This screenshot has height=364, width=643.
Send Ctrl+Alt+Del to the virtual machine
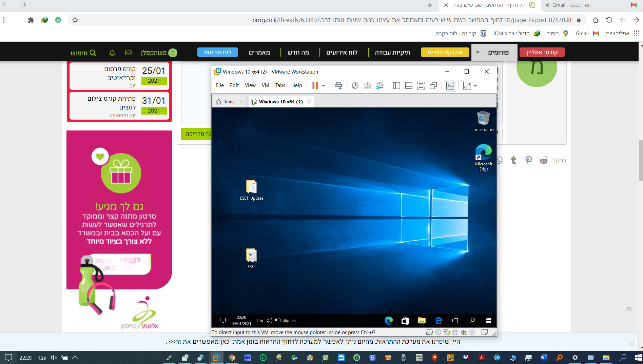338,85
